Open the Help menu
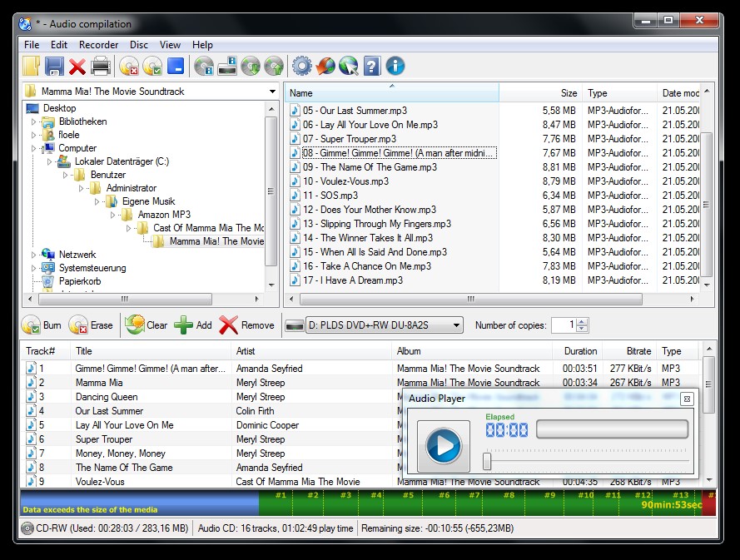Viewport: 740px width, 560px height. tap(202, 45)
